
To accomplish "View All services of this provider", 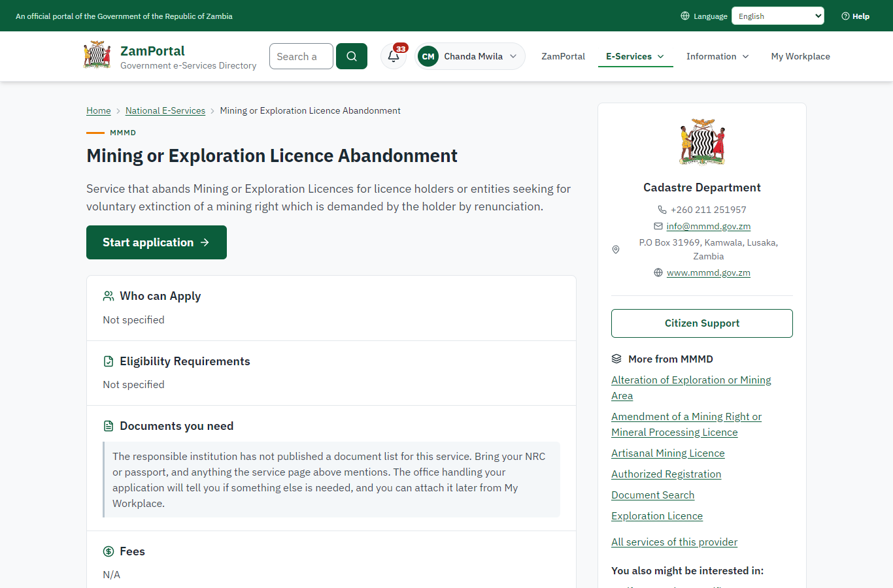I will pos(674,542).
